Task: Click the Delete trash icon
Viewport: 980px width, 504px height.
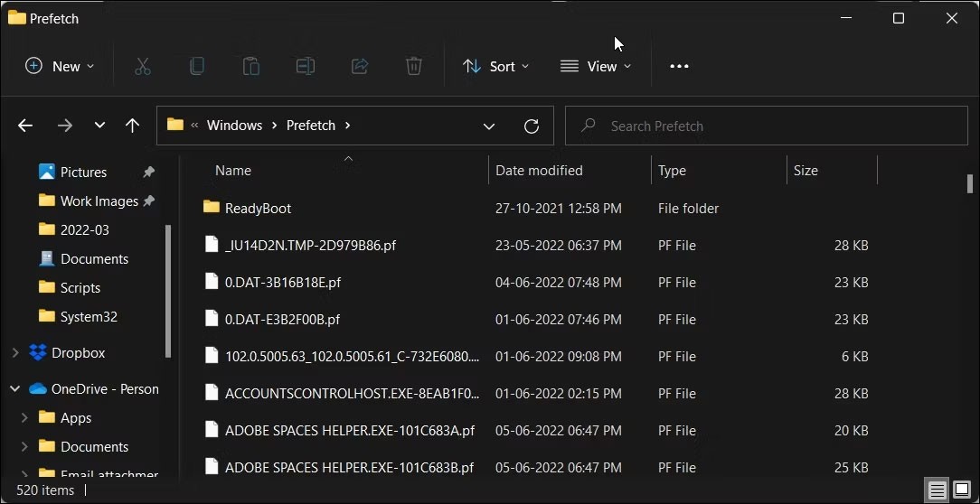Action: pyautogui.click(x=413, y=66)
